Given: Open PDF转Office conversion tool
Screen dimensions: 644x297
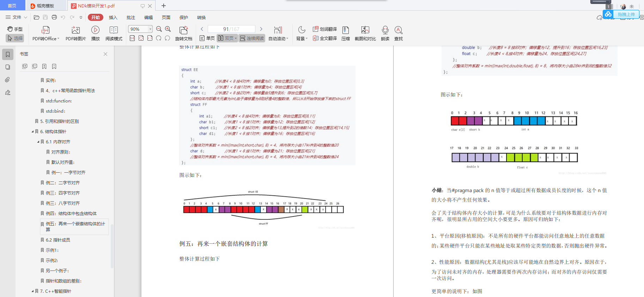Looking at the screenshot, I should point(45,34).
